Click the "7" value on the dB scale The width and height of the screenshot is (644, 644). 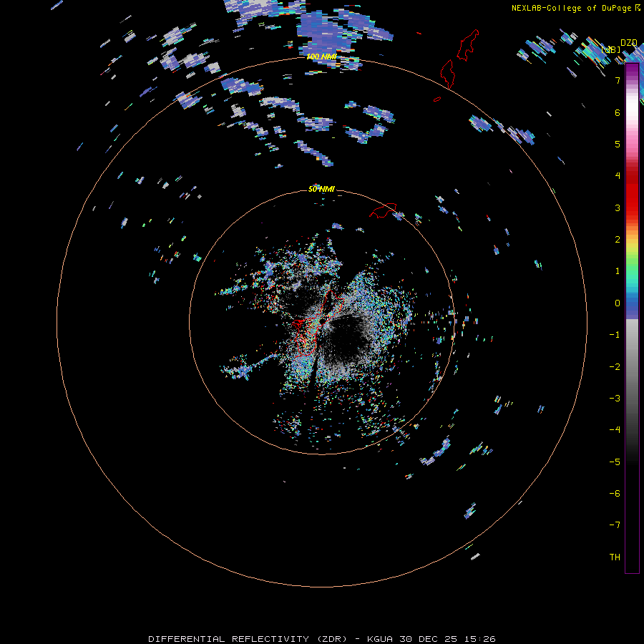(x=618, y=80)
